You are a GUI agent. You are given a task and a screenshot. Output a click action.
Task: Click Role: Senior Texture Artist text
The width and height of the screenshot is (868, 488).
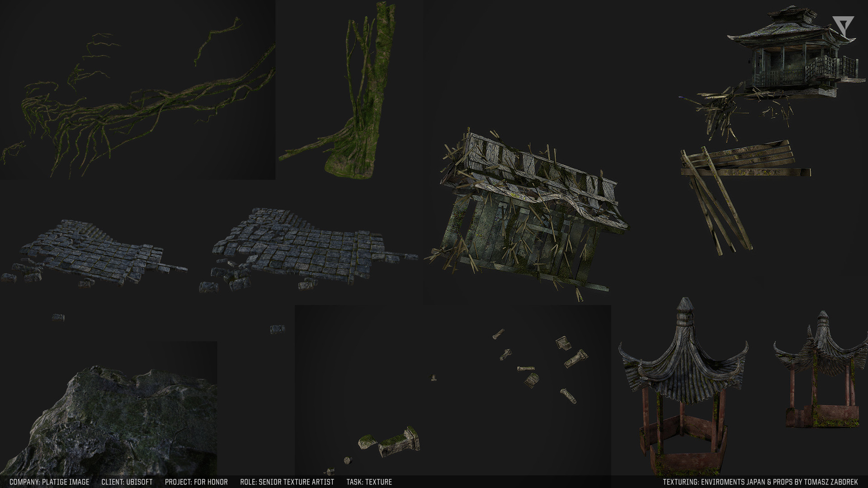(287, 482)
